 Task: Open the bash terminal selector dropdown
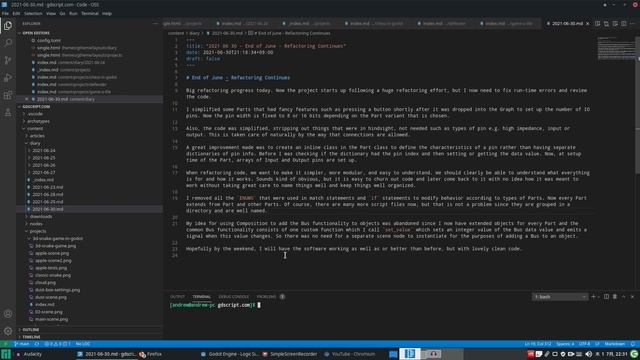[560, 297]
